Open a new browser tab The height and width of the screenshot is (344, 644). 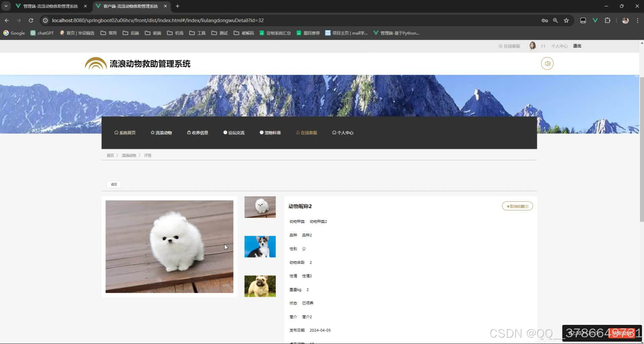click(x=177, y=6)
